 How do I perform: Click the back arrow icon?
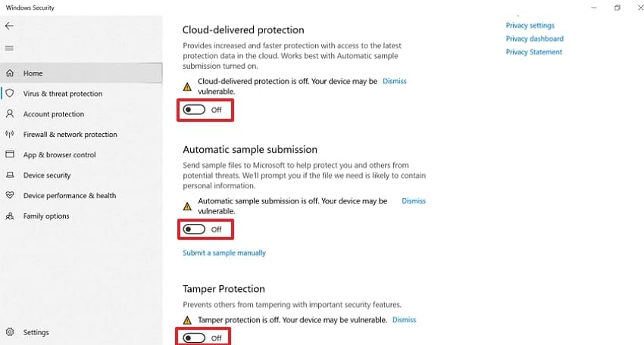click(x=9, y=26)
